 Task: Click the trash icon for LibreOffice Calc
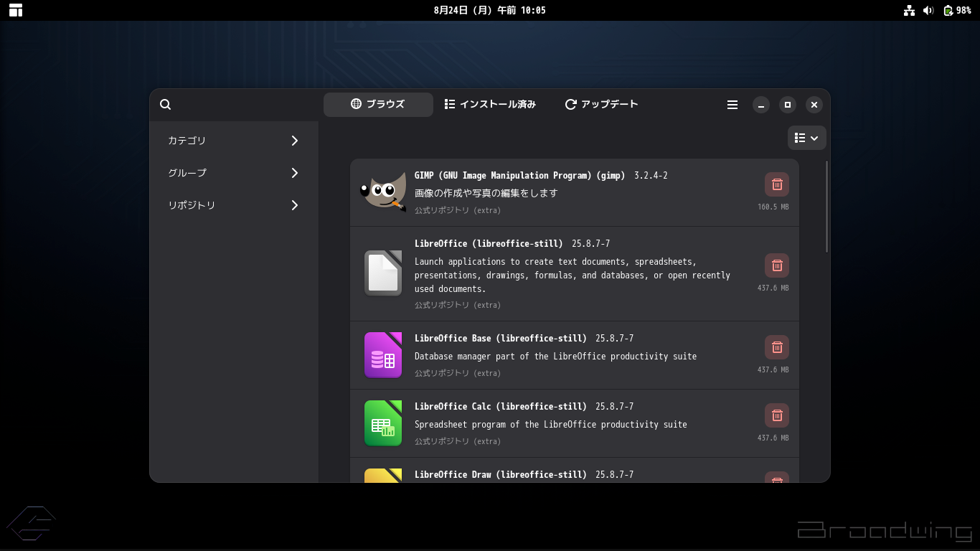[777, 415]
